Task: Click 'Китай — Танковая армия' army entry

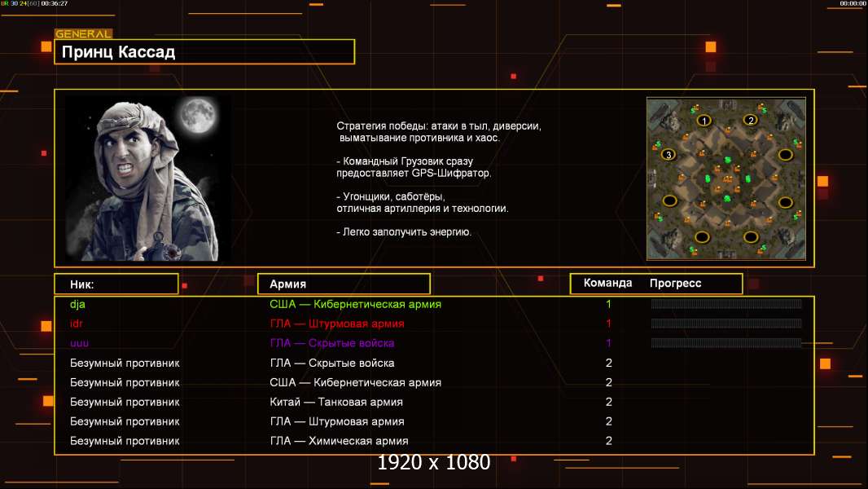Action: point(336,402)
